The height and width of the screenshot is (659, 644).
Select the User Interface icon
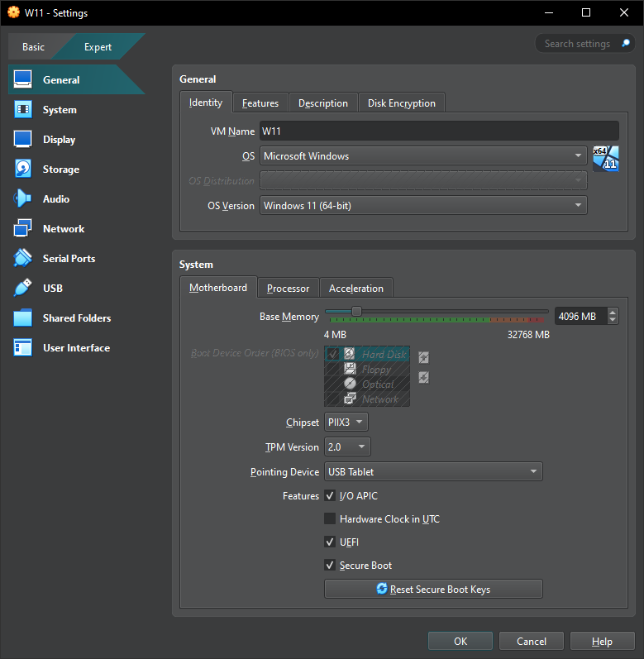pos(23,348)
